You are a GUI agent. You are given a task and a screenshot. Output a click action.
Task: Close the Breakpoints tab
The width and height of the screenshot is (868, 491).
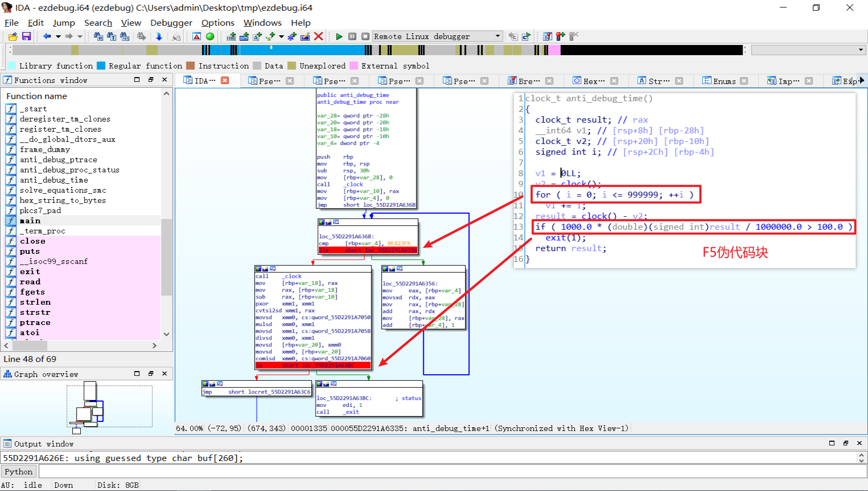pyautogui.click(x=549, y=81)
